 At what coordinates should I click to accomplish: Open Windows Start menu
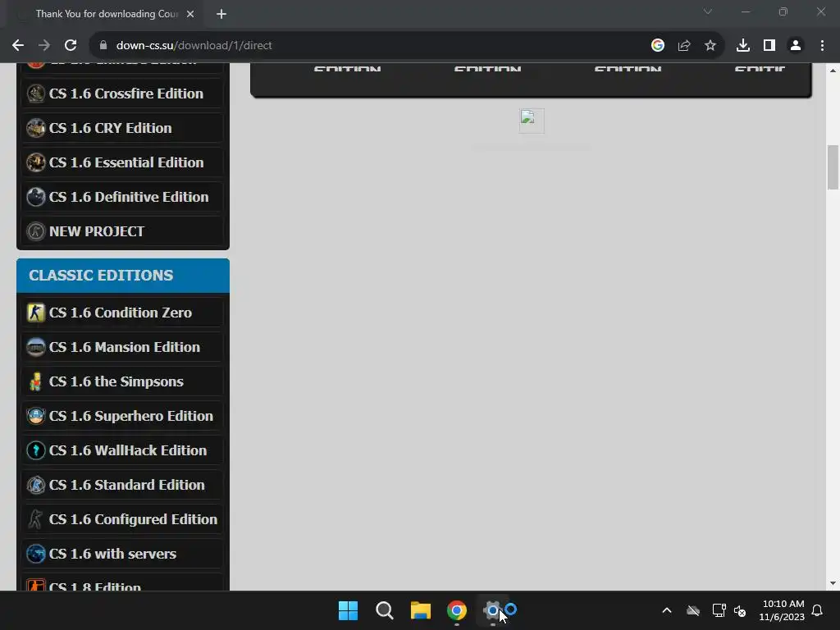[x=348, y=610]
